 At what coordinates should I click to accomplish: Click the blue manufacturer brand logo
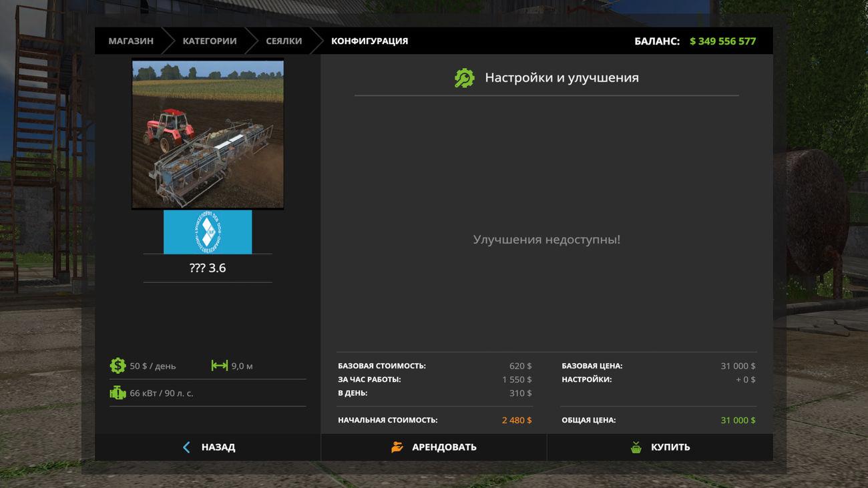pyautogui.click(x=208, y=232)
